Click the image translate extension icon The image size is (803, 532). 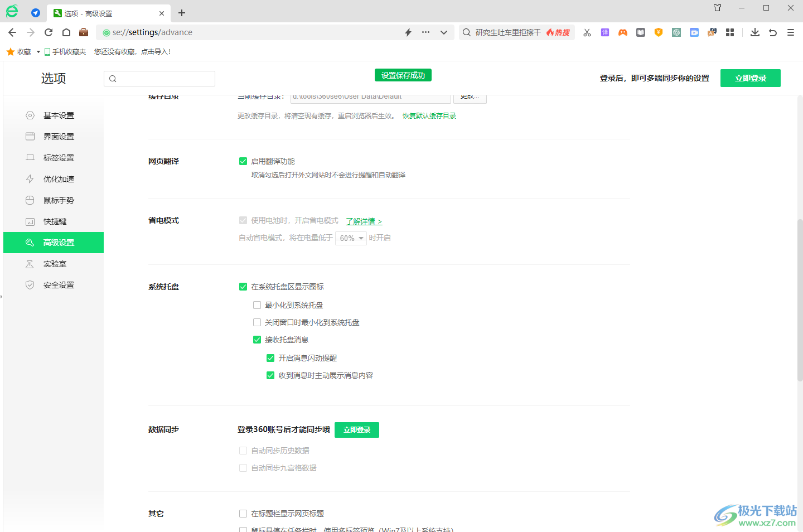[x=712, y=32]
